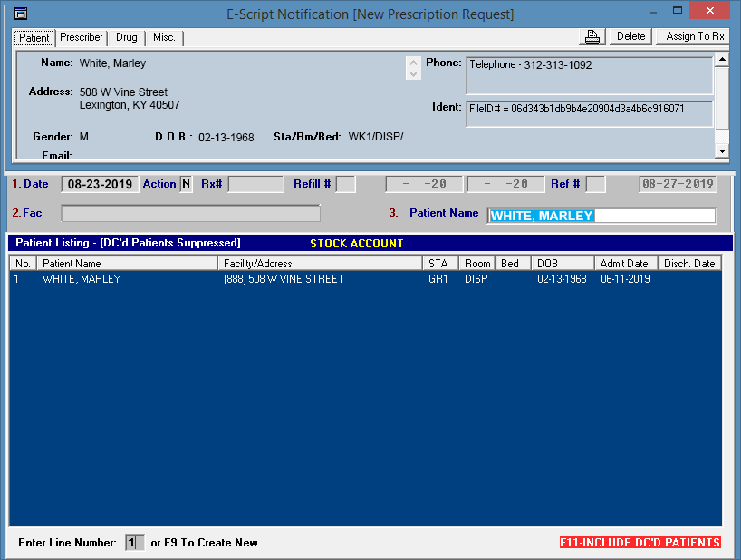Switch to the Prescriber tab

[82, 37]
